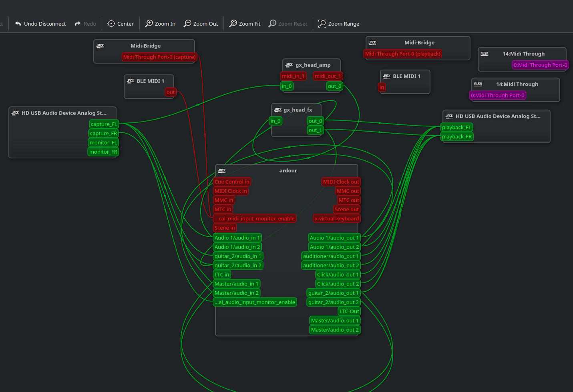Screen dimensions: 573x392
Task: Click JACK icon on HD USB capture device node
Action: (15, 113)
